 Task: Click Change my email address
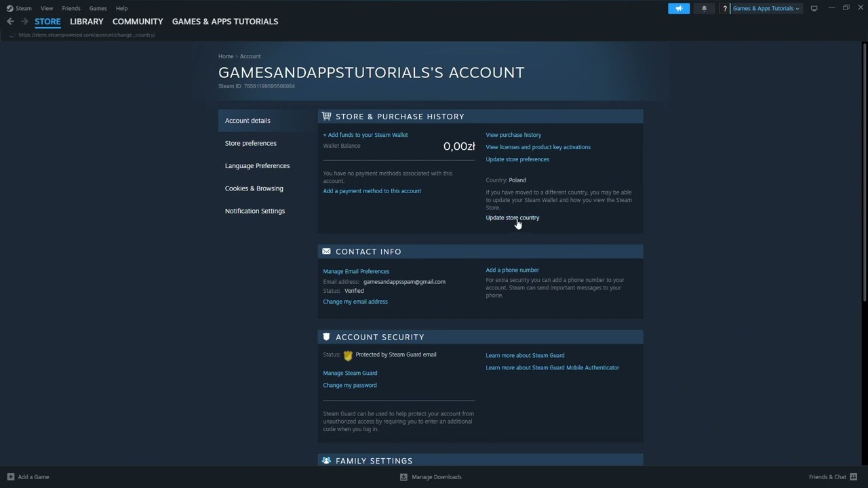click(355, 302)
